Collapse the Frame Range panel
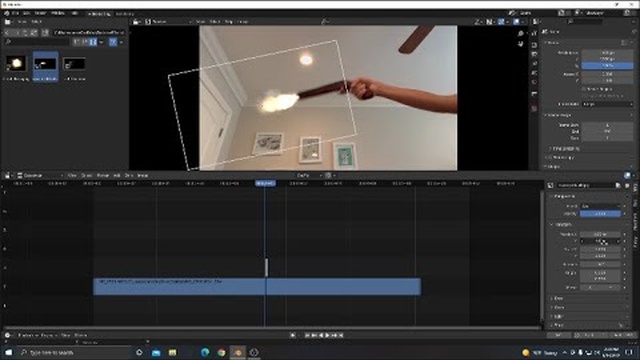Image resolution: width=640 pixels, height=360 pixels. (558, 116)
